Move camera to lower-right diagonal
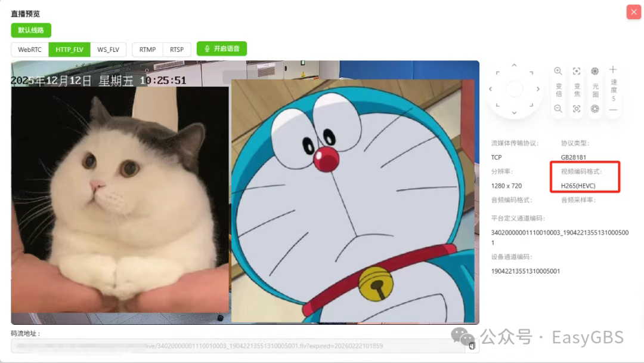The height and width of the screenshot is (363, 644). (531, 105)
